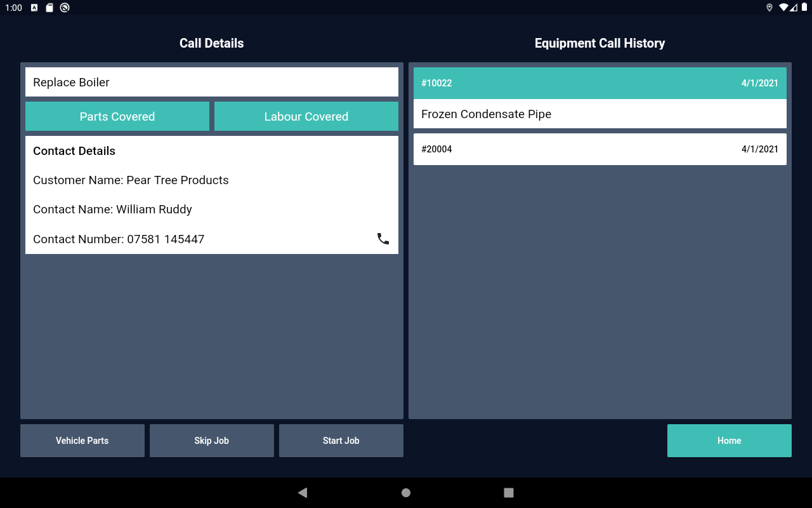Select the Call Details heading
This screenshot has height=508, width=812.
pos(211,43)
